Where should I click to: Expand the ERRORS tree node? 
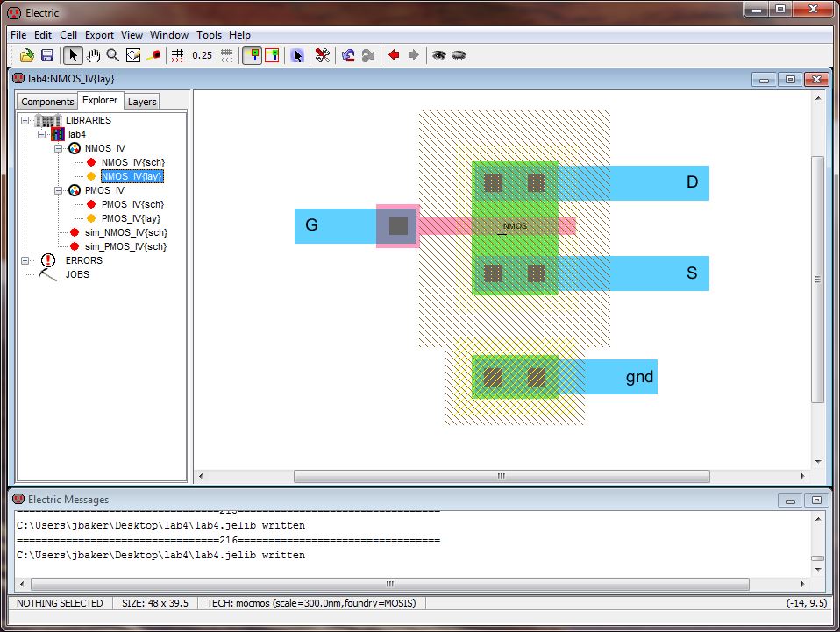pyautogui.click(x=25, y=260)
